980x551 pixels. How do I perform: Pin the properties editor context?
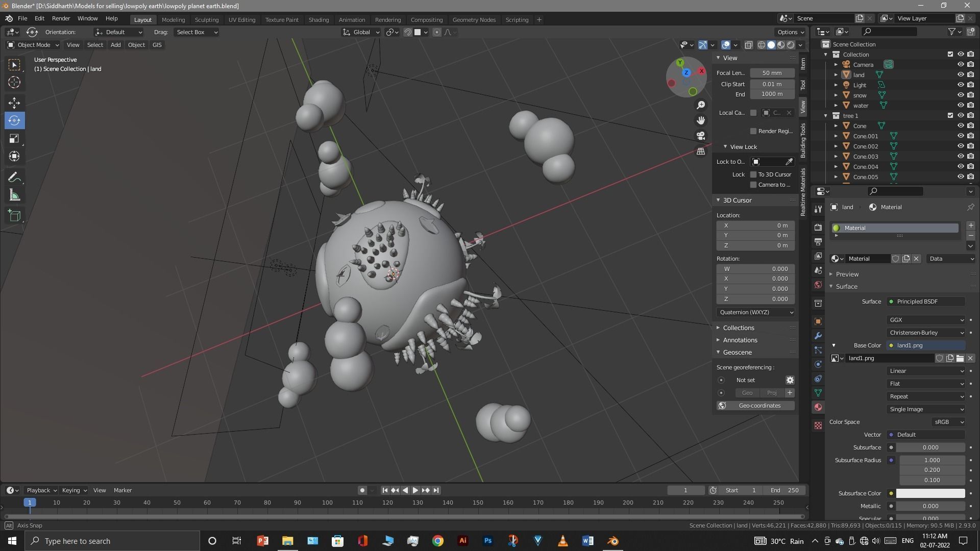pos(970,207)
